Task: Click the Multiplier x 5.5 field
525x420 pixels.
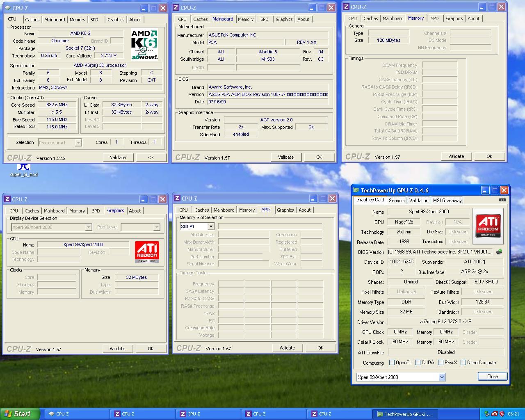Action: [x=57, y=112]
